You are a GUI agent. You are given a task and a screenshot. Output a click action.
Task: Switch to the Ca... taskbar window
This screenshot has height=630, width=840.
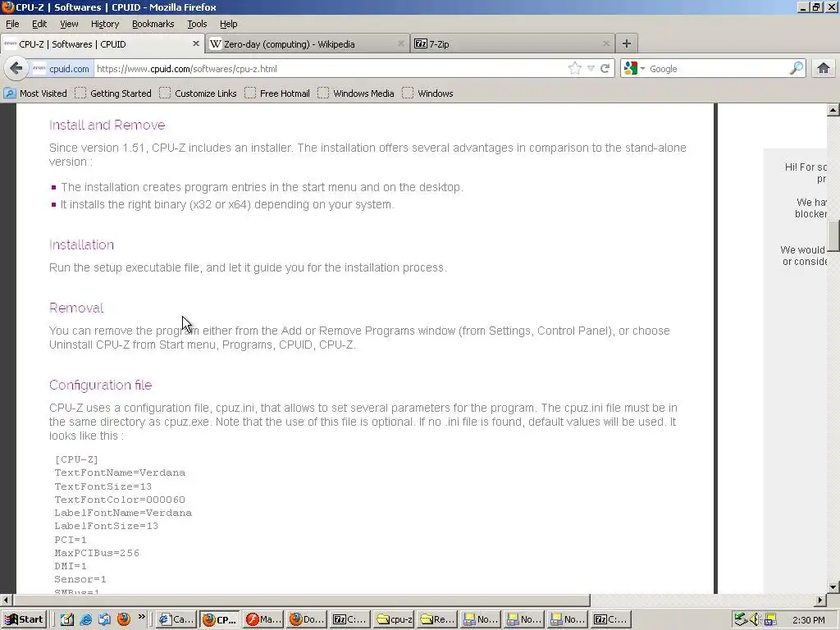click(176, 619)
